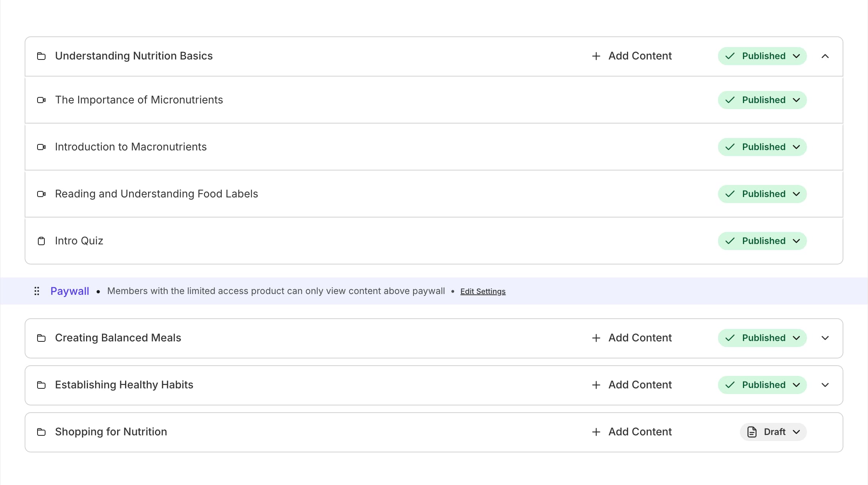Viewport: 868px width, 485px height.
Task: Open Published dropdown for Intro Quiz
Action: (x=762, y=241)
